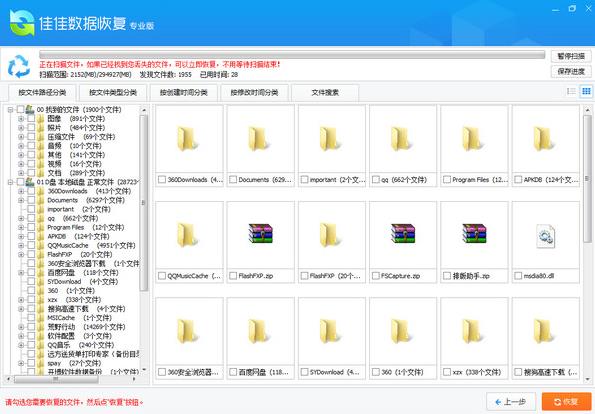The height and width of the screenshot is (414, 595).
Task: Open the 360 (1个文件) folder thumbnail
Action: (401, 332)
